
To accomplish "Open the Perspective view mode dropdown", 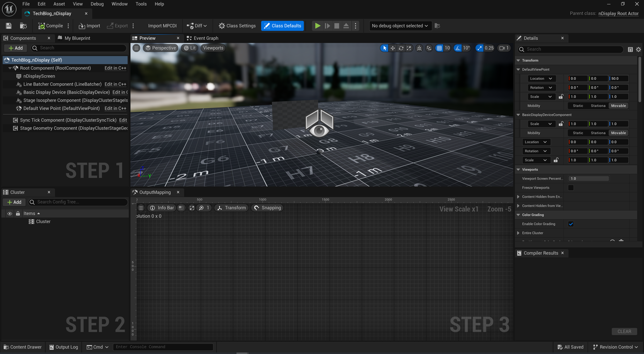I will (x=160, y=48).
